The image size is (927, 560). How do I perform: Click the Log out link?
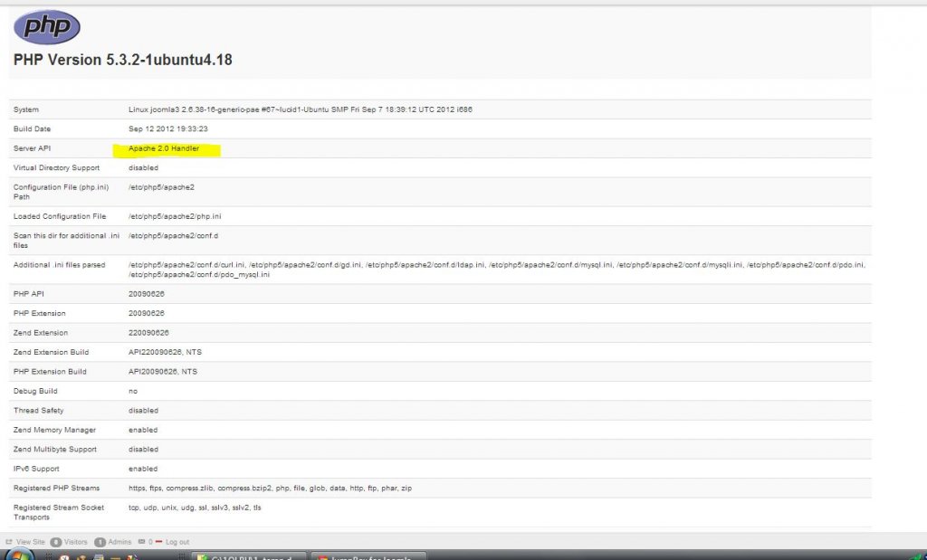pos(177,542)
